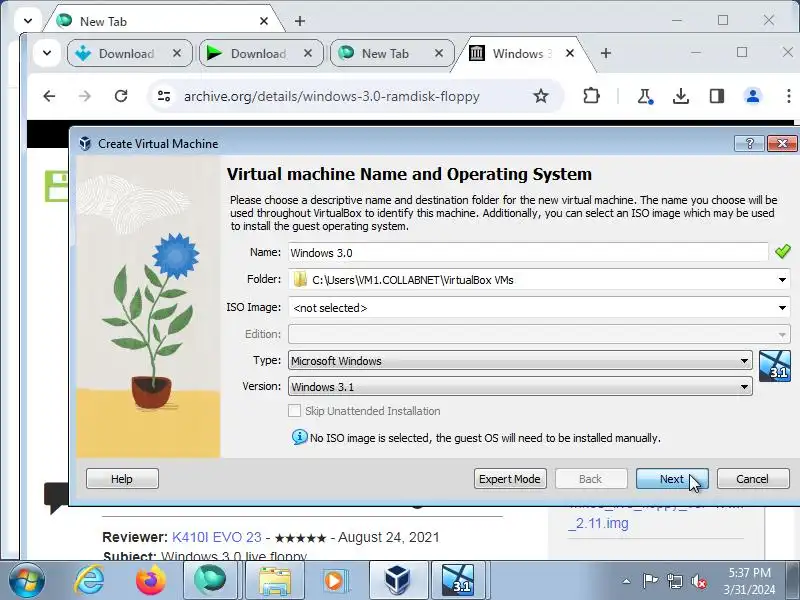Close the first Download tab
Screen dimensions: 800x600
[x=177, y=53]
